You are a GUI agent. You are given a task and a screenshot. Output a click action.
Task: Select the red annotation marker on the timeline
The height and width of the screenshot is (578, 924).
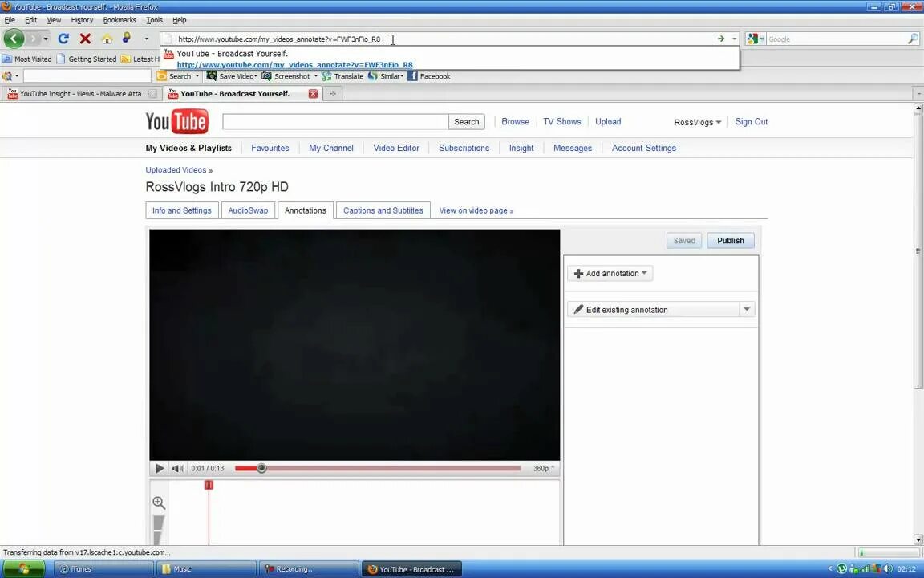[209, 485]
